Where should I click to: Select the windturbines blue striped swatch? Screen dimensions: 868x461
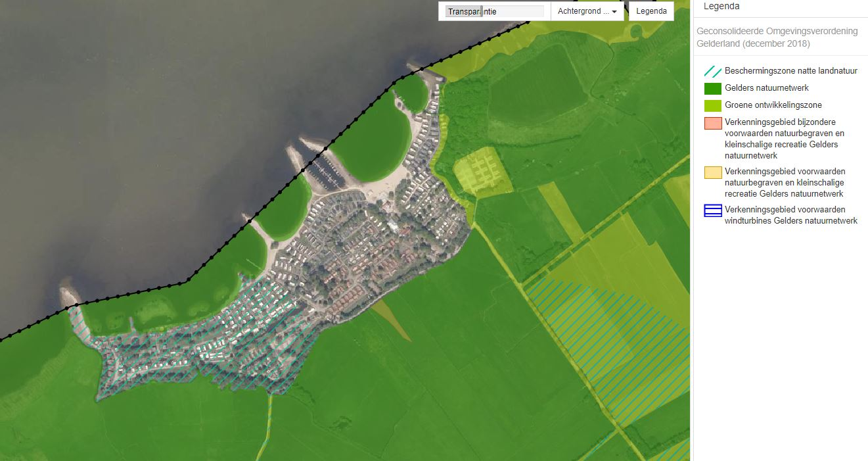pyautogui.click(x=713, y=210)
